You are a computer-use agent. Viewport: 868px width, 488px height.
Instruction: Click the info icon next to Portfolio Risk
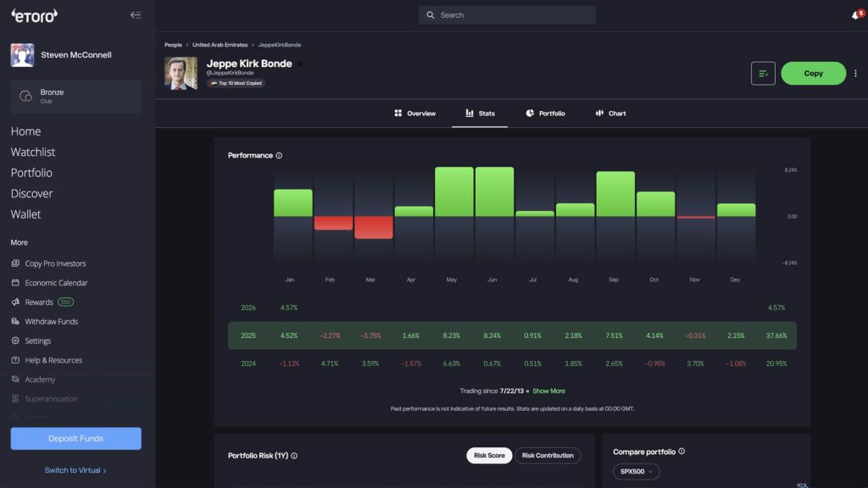[x=294, y=456]
